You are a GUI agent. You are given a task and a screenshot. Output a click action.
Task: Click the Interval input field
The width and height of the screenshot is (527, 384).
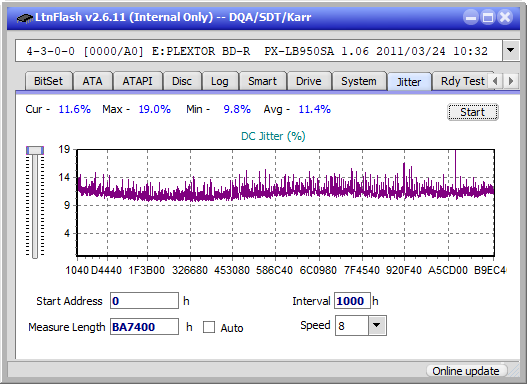coord(352,301)
